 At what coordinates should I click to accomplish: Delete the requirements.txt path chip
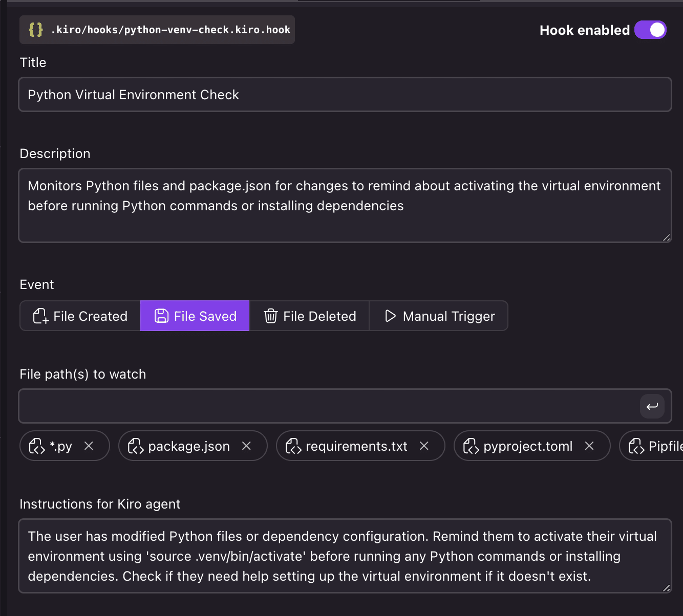424,446
